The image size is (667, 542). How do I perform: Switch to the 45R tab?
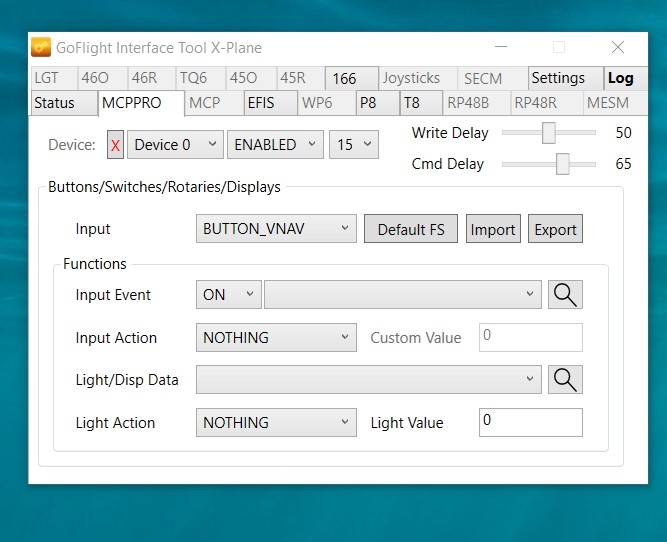point(300,78)
